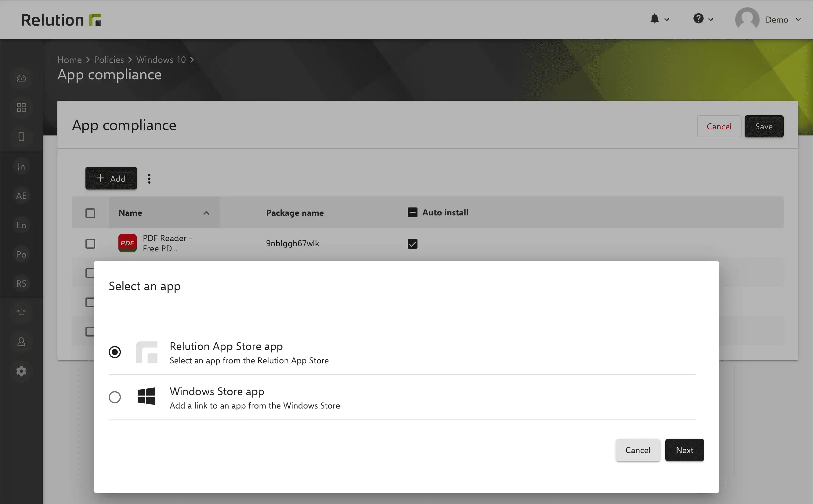Toggle the Name column sort arrow
This screenshot has width=813, height=504.
click(x=206, y=213)
